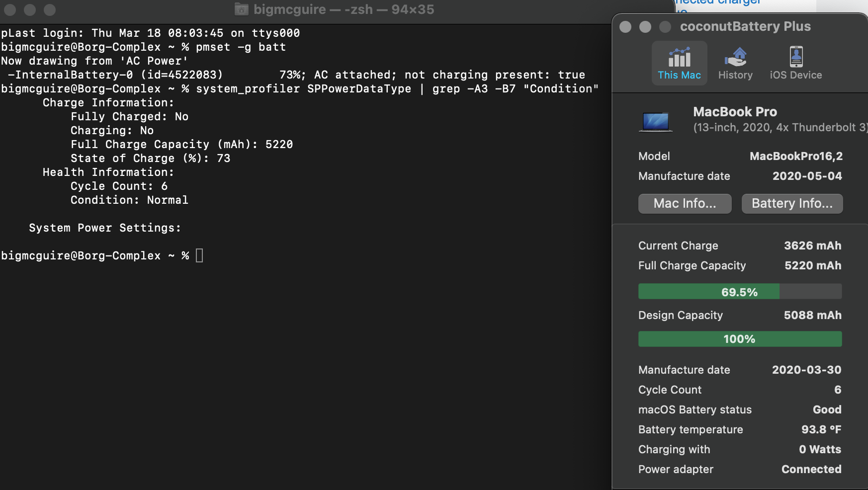Click the Terminal cursor at the prompt
Image resolution: width=868 pixels, height=490 pixels.
point(199,255)
